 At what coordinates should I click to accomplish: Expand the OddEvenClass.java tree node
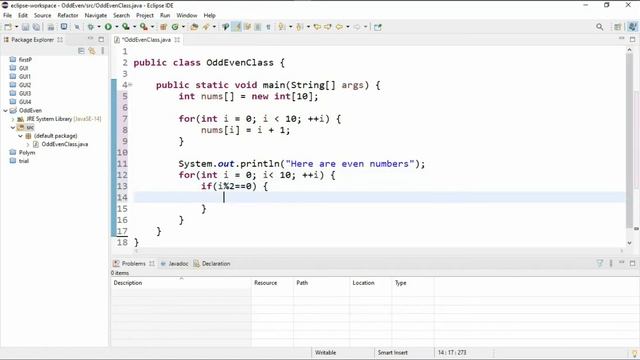point(28,144)
